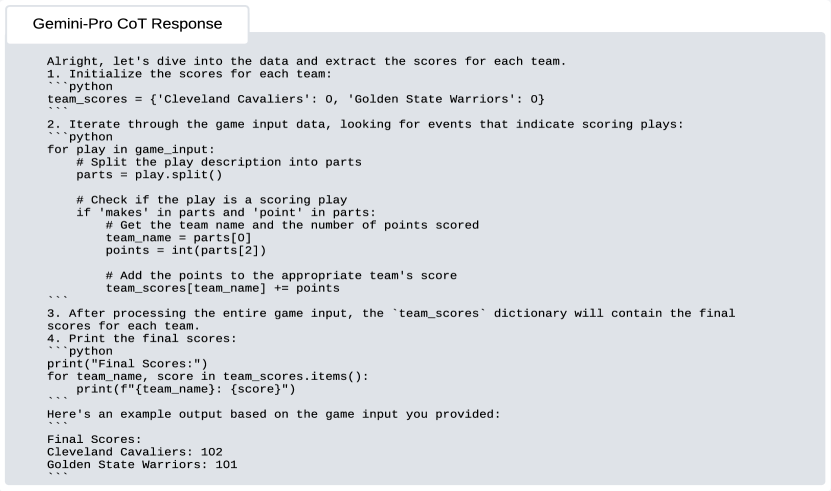Click the team_scores dictionary assignment line
The width and height of the screenshot is (831, 491).
pos(295,99)
